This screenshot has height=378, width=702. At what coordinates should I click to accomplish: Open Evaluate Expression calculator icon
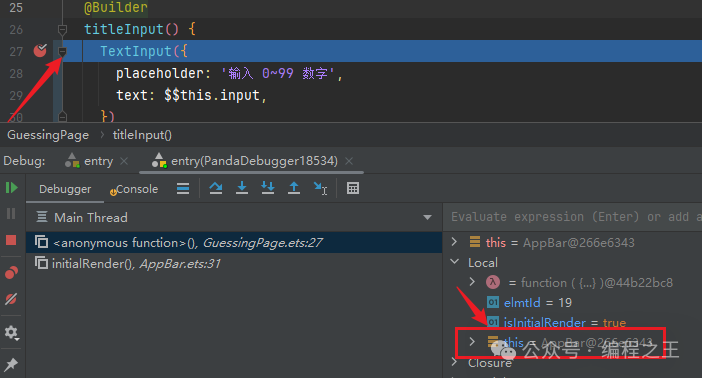[x=353, y=188]
